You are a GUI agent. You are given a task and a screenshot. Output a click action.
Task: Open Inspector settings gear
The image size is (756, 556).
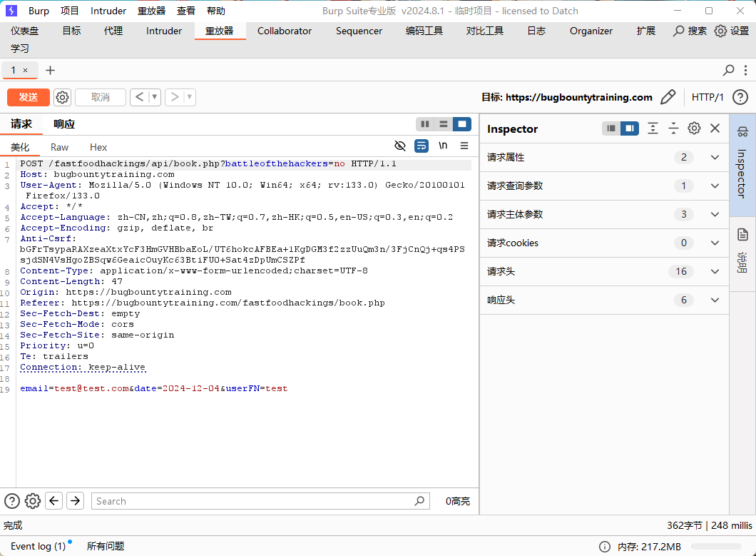click(694, 128)
